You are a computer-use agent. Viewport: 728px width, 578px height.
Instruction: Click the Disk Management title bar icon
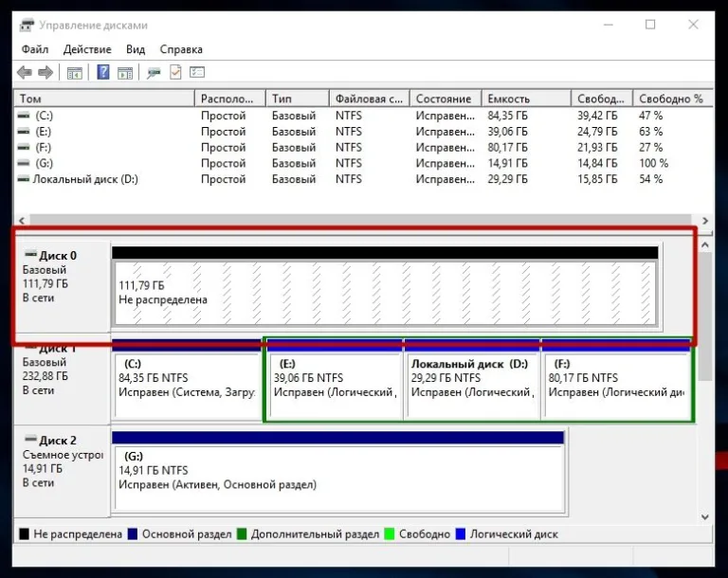(x=27, y=25)
